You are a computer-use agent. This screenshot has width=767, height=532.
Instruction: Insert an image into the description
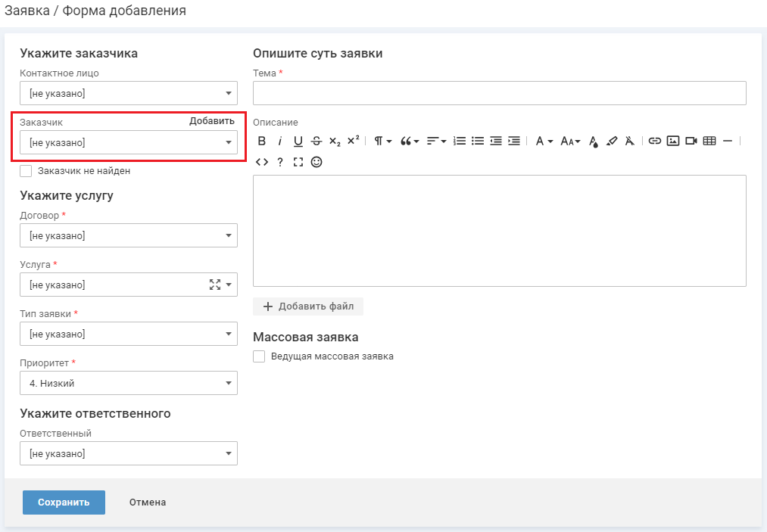tap(673, 141)
